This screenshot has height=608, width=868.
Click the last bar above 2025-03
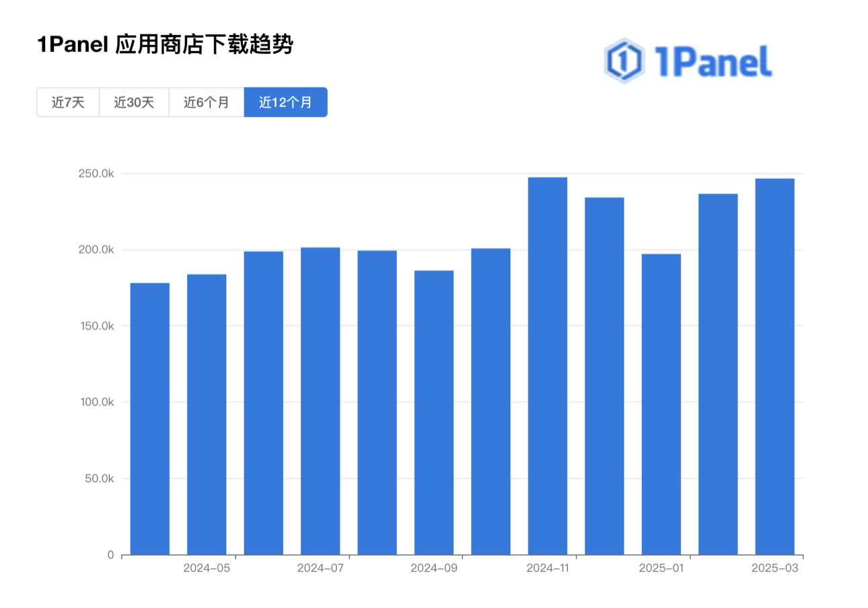coord(775,367)
